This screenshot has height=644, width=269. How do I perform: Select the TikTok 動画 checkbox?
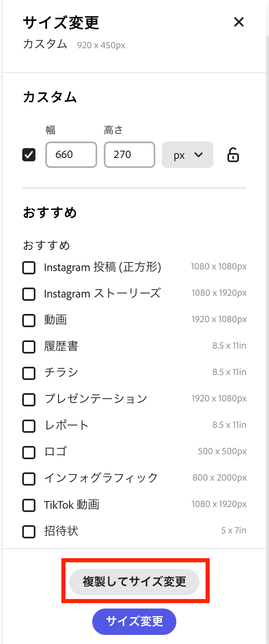tap(29, 505)
